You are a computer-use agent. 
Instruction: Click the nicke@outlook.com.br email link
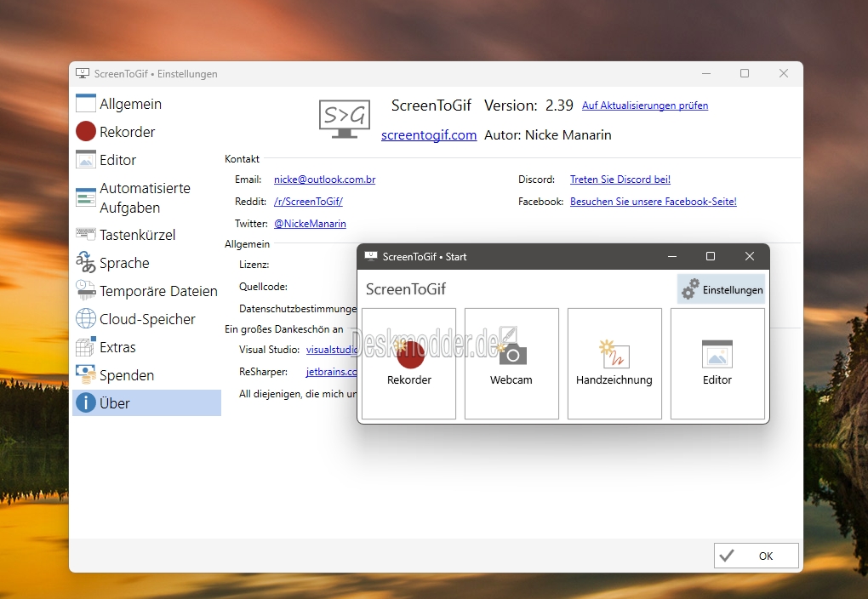point(324,180)
